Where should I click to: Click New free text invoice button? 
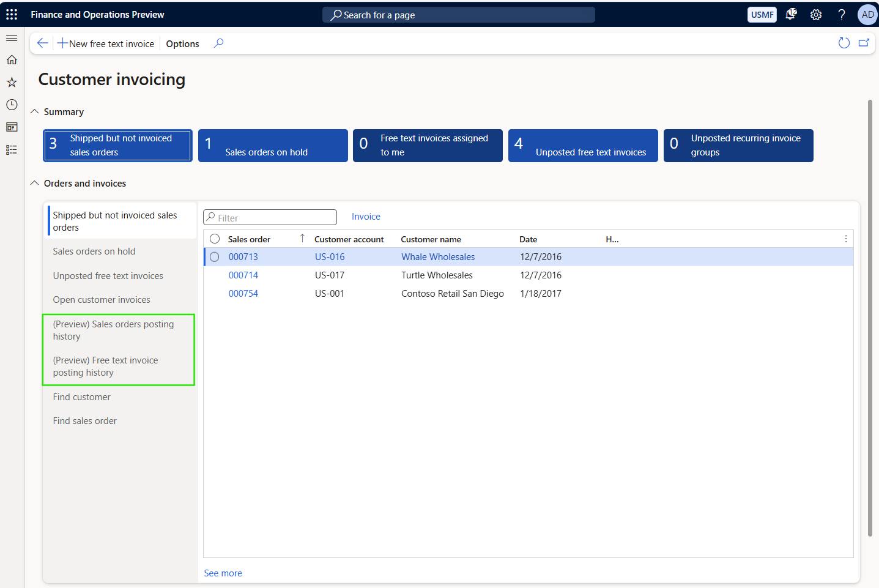pyautogui.click(x=106, y=43)
